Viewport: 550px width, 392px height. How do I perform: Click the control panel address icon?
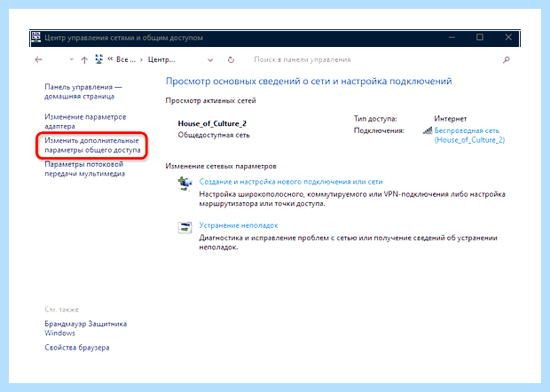pyautogui.click(x=99, y=59)
